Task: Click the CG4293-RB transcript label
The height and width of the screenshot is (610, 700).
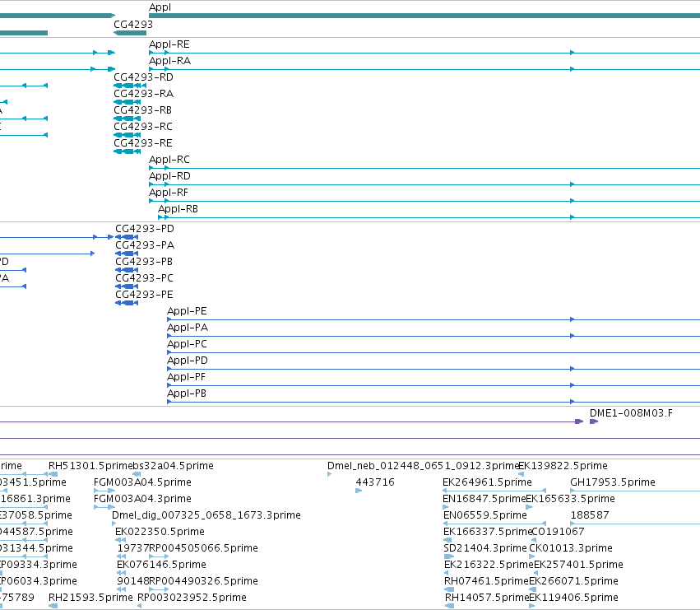Action: [143, 110]
